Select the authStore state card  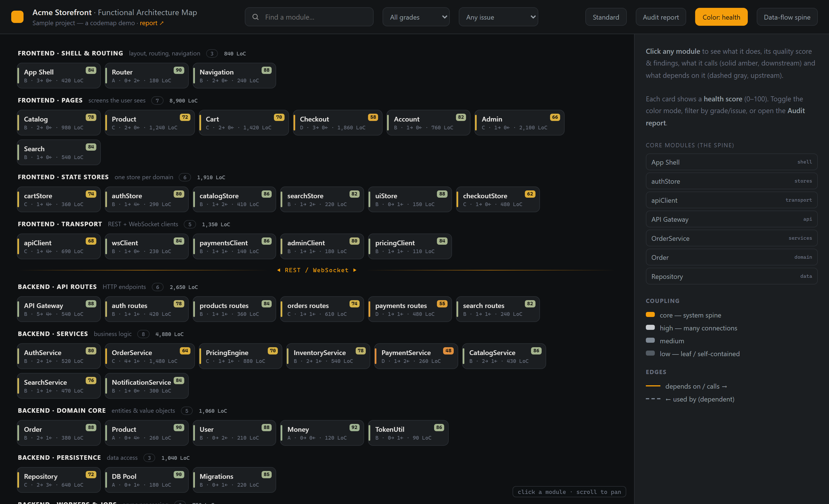tap(147, 200)
